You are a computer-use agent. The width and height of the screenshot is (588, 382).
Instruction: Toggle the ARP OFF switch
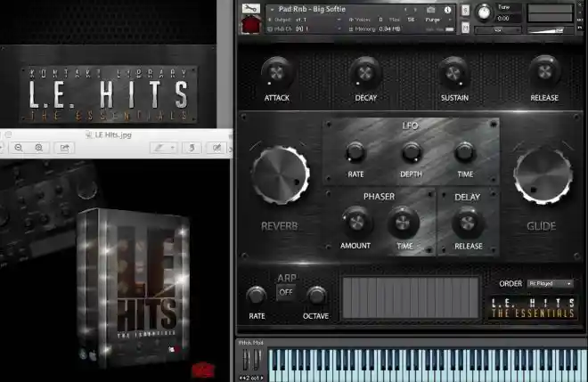coord(286,292)
